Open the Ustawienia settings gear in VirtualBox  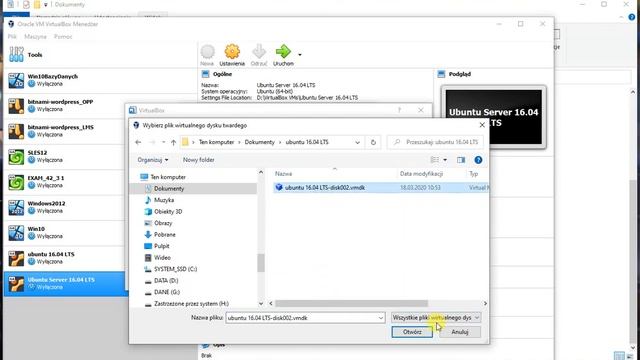232,55
